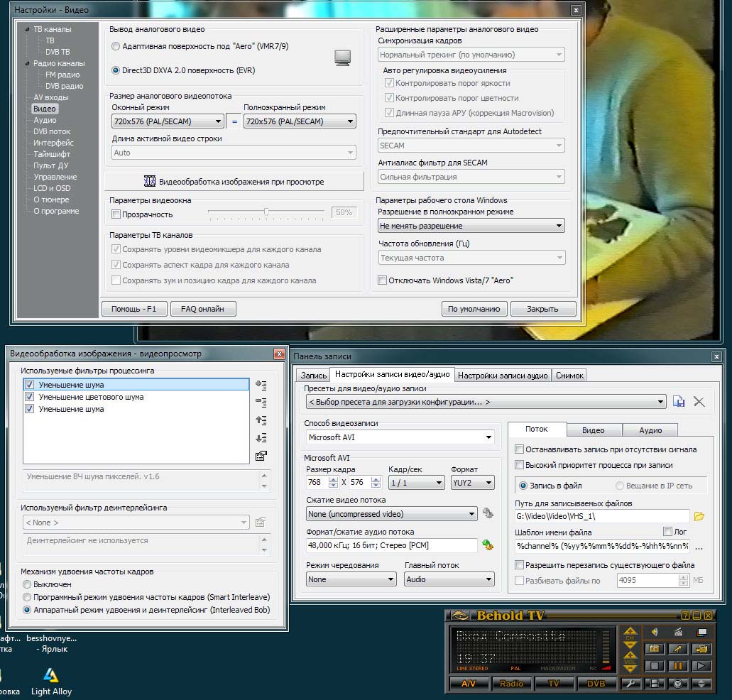This screenshot has width=732, height=700.
Task: Mute sound with the speaker icon
Action: point(654,632)
